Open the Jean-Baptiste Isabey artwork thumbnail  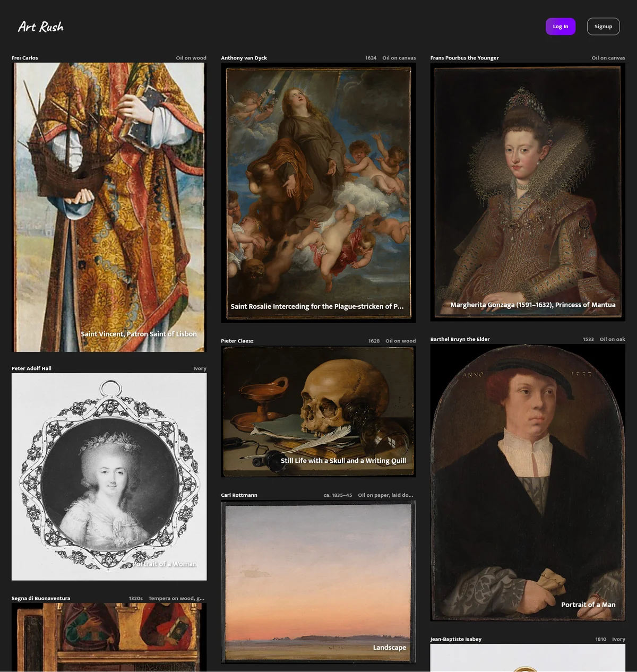pyautogui.click(x=528, y=658)
